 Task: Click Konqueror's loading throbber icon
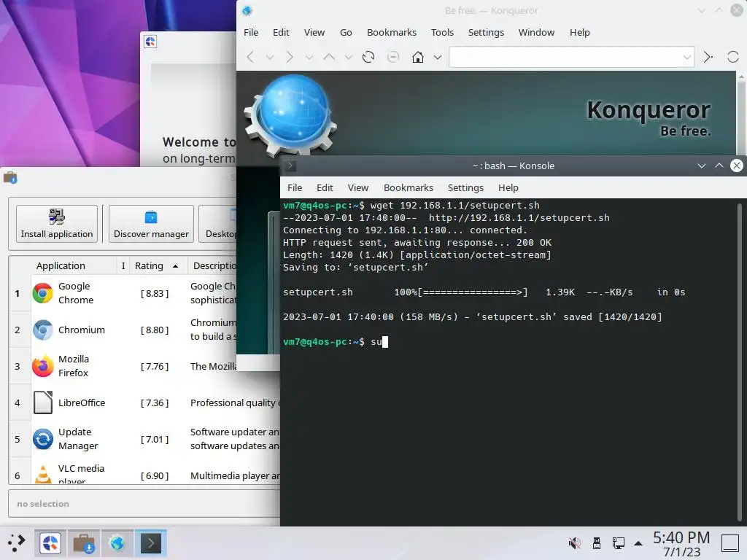pos(733,57)
